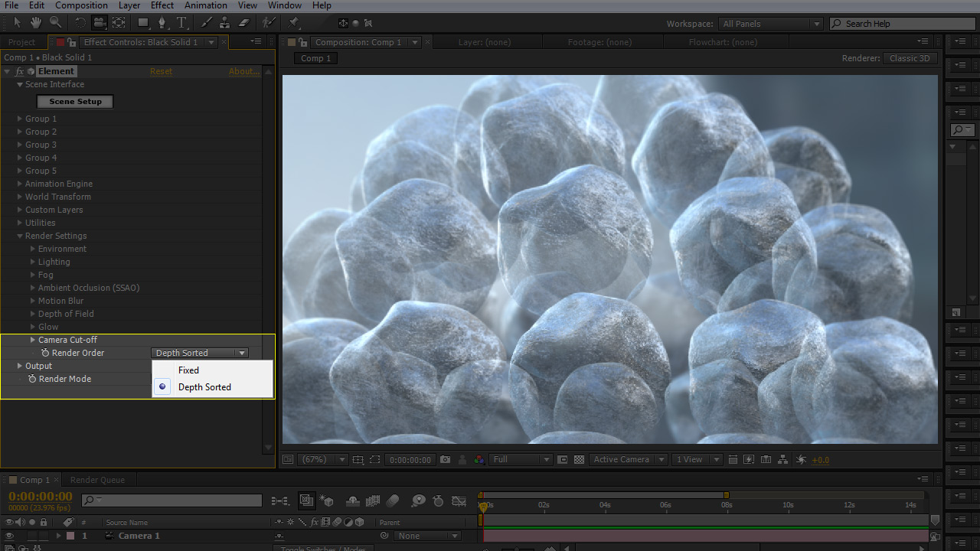Grab the Hand tool
This screenshot has height=551, width=980.
[x=35, y=23]
